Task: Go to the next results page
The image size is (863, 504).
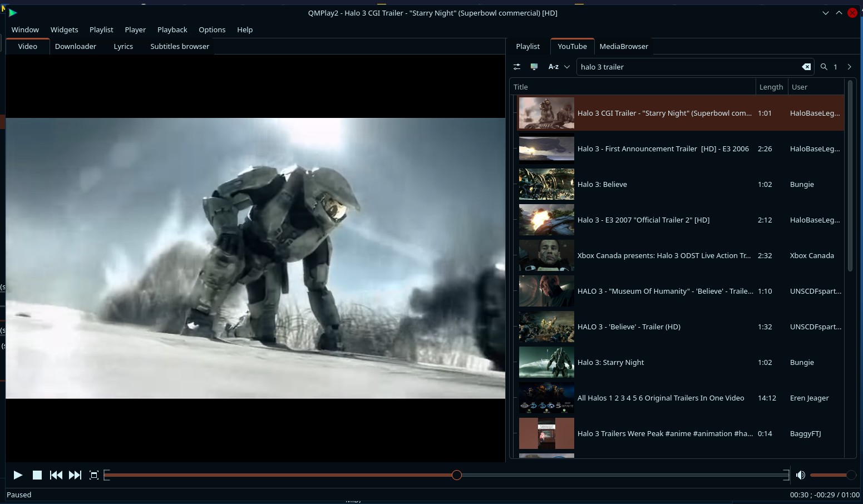Action: coord(849,67)
